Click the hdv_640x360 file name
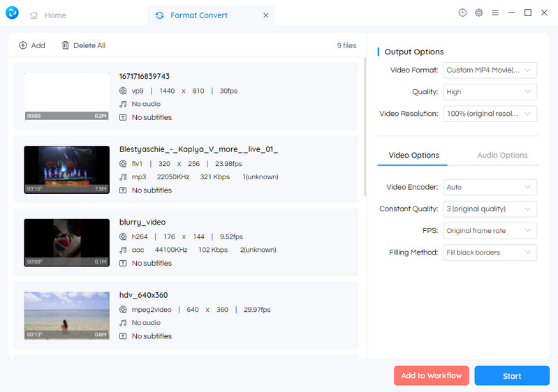 click(x=143, y=295)
